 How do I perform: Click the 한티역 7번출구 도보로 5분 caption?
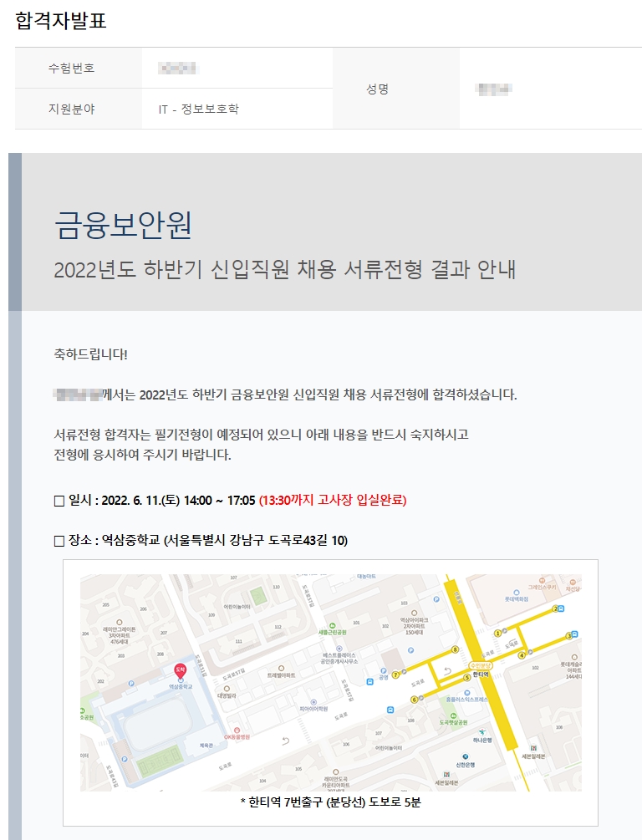pos(331,802)
